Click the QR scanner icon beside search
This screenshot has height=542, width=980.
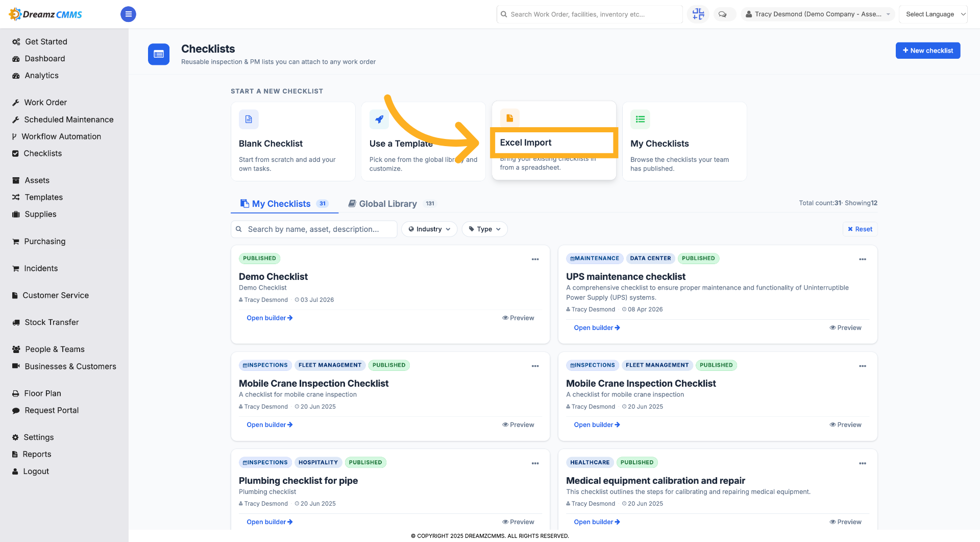click(698, 14)
